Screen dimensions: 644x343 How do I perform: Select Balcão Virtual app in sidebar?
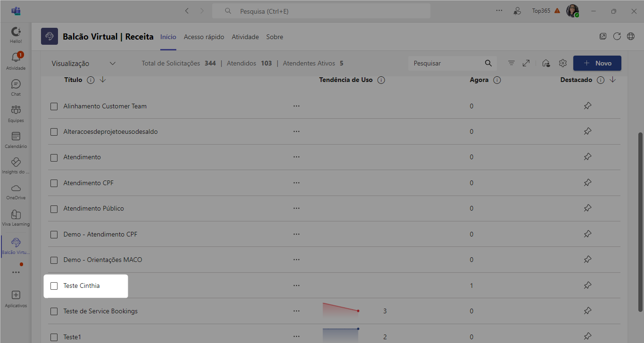[x=16, y=246]
